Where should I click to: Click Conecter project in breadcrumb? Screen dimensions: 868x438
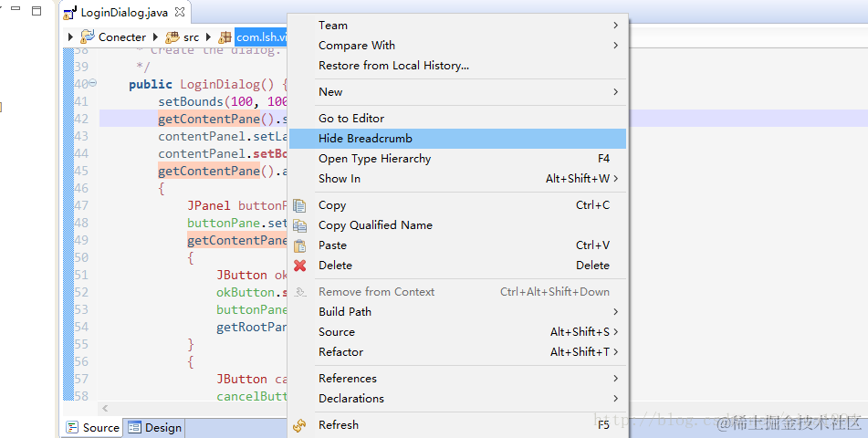tap(121, 37)
